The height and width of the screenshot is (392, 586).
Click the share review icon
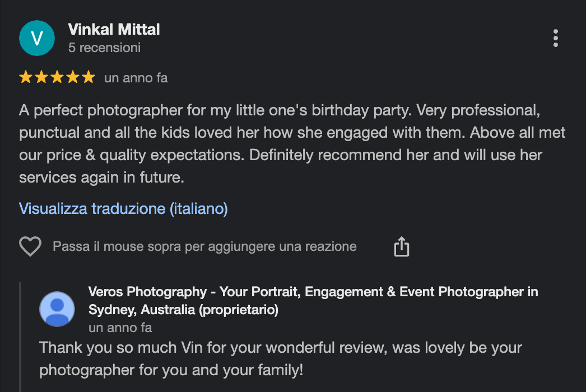(x=402, y=246)
